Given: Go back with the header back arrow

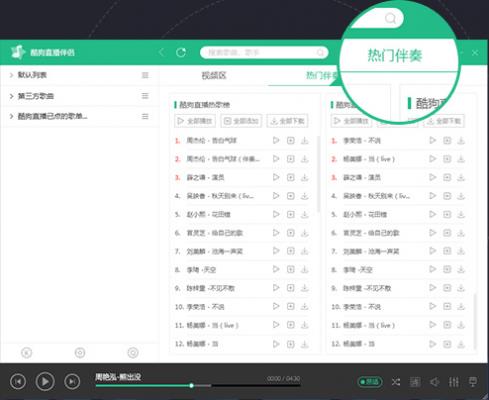Looking at the screenshot, I should [162, 52].
